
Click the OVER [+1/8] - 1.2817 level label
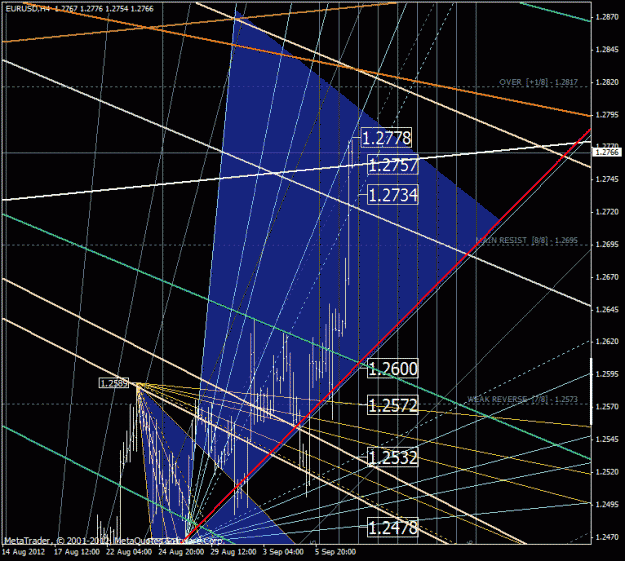[x=539, y=82]
